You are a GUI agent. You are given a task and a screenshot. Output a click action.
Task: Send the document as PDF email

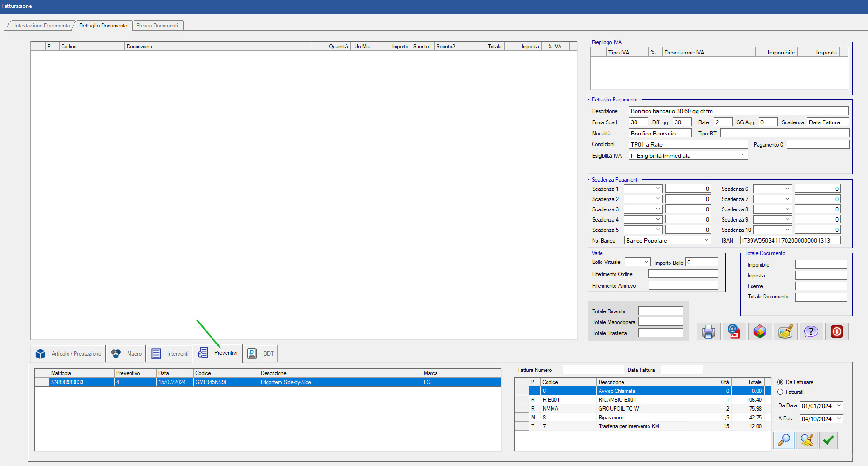click(x=734, y=331)
